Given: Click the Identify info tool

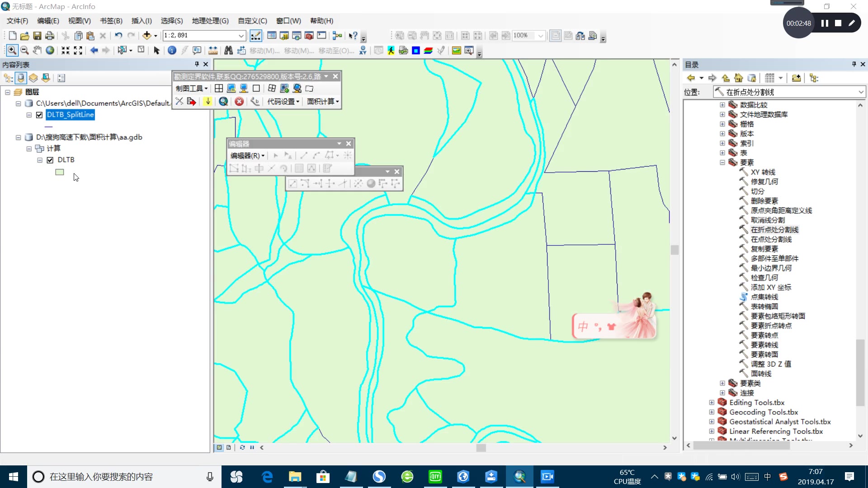Looking at the screenshot, I should (172, 50).
